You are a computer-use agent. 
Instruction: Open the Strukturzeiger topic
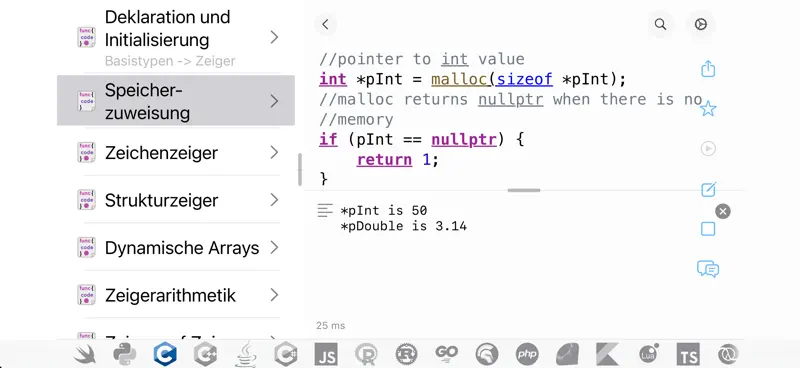(x=176, y=200)
